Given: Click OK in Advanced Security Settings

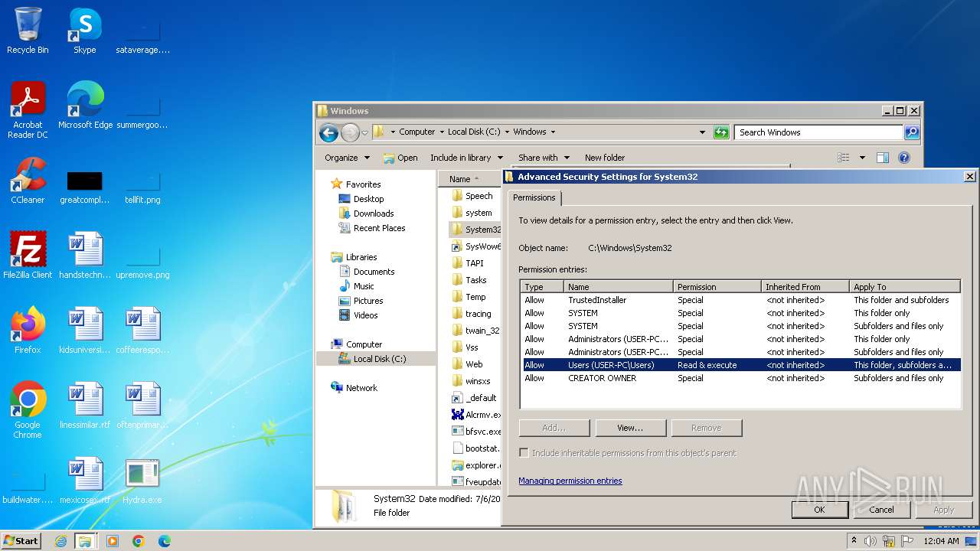Looking at the screenshot, I should point(819,510).
